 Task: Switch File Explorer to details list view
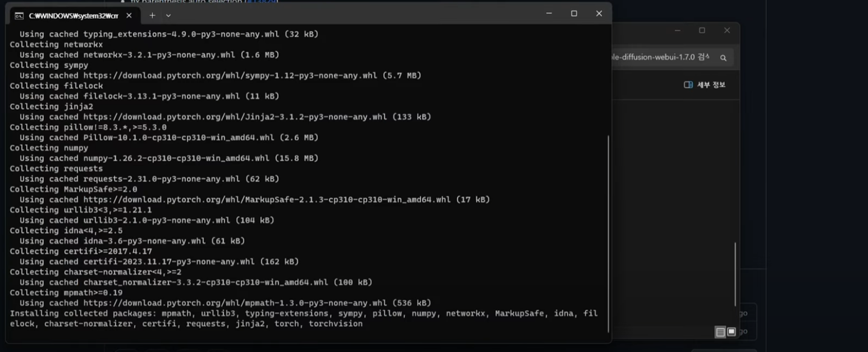pos(720,332)
